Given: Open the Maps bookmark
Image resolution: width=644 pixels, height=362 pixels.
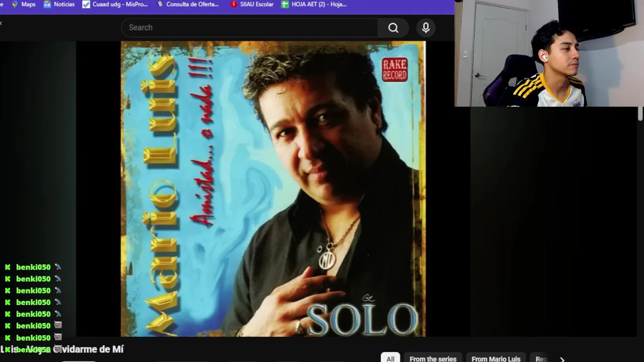Looking at the screenshot, I should point(24,4).
